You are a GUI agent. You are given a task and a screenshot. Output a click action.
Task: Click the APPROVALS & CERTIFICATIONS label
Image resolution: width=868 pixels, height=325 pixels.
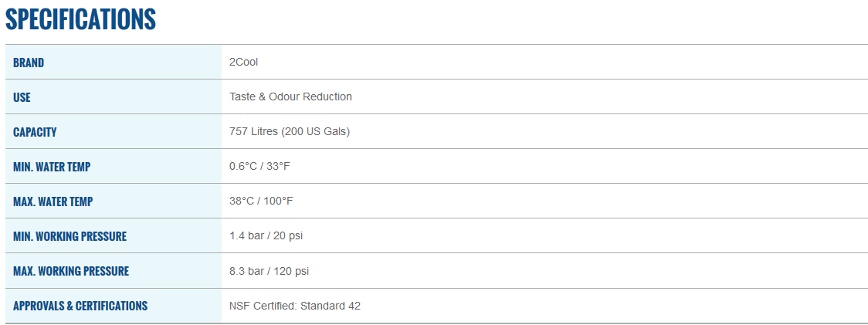coord(80,306)
